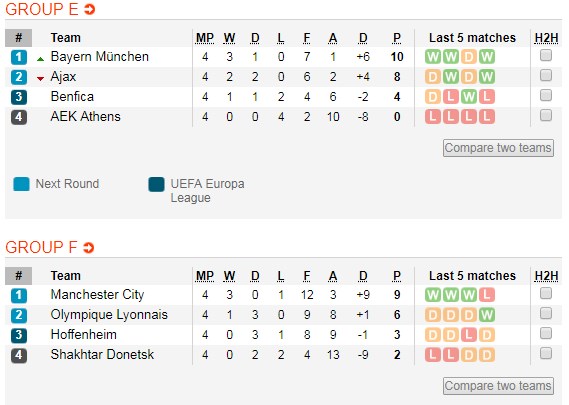This screenshot has width=569, height=405.
Task: Click Shakhtar Donetsk's first L result badge
Action: tap(433, 355)
